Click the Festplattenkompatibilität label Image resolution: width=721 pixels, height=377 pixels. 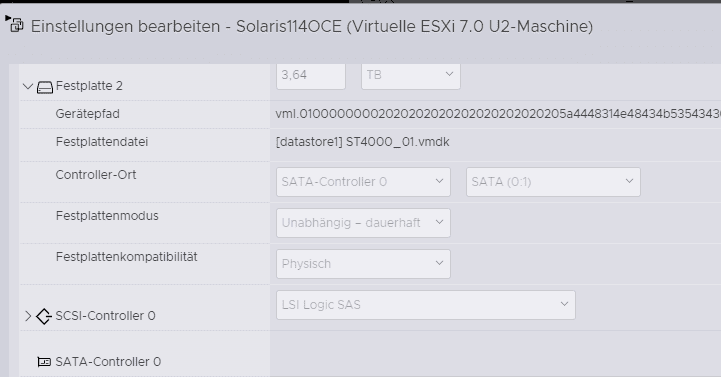[126, 257]
